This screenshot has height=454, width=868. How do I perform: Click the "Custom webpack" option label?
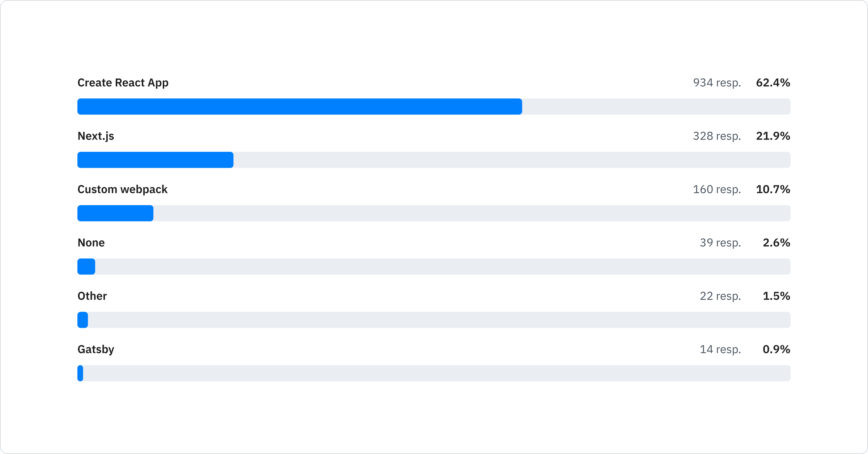pos(123,189)
